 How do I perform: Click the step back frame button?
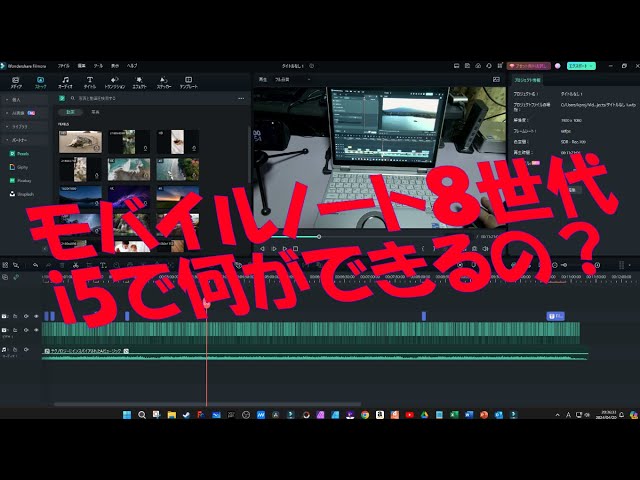click(x=262, y=248)
